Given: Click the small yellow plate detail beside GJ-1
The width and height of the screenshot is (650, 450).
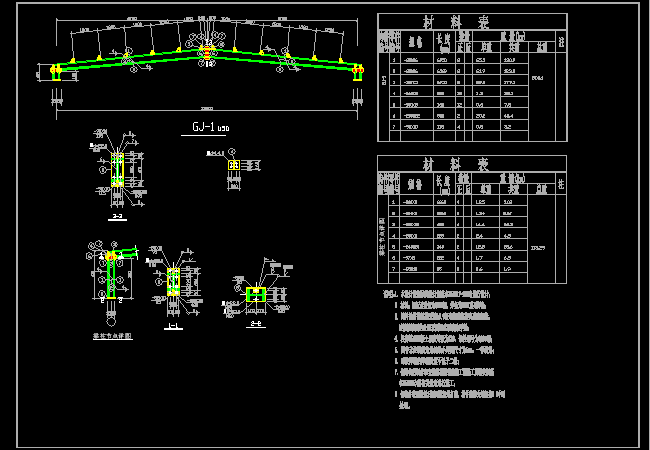Looking at the screenshot, I should [x=234, y=165].
